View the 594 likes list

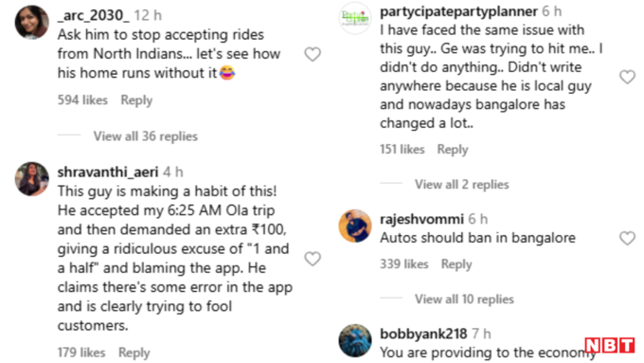click(x=82, y=100)
